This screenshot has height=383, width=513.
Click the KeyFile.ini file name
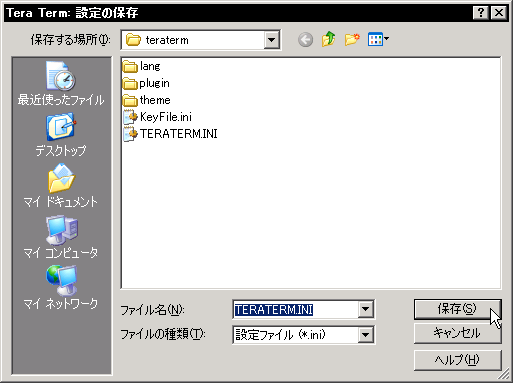coord(166,117)
